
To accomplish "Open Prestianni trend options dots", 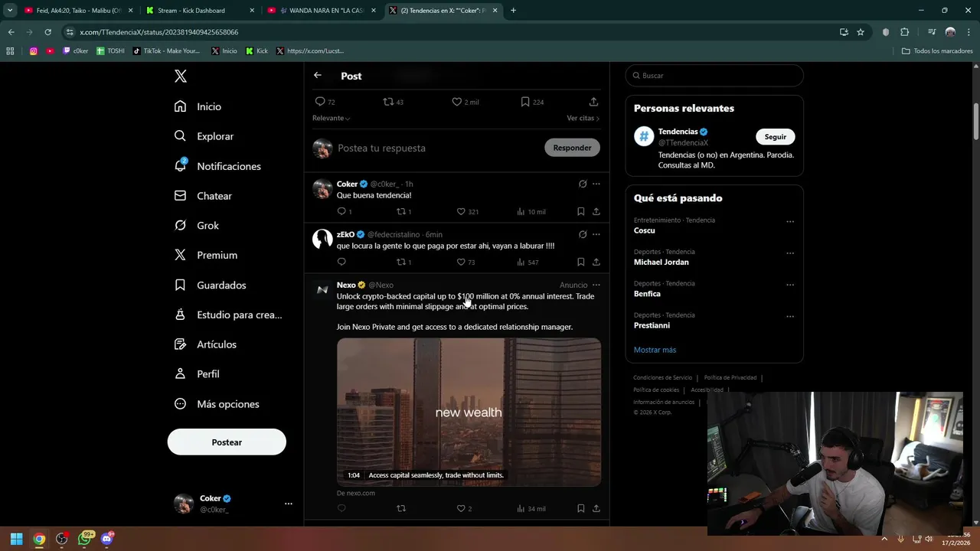I will (x=790, y=316).
